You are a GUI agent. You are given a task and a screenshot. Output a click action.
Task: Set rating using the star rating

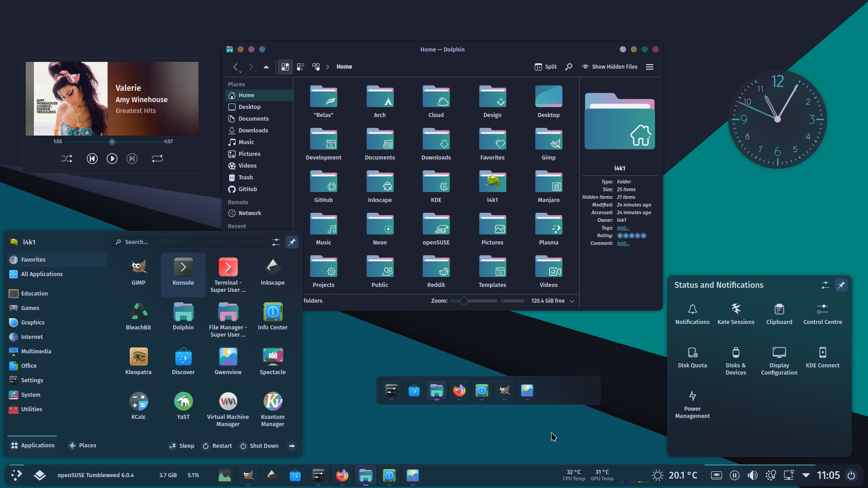(x=632, y=236)
